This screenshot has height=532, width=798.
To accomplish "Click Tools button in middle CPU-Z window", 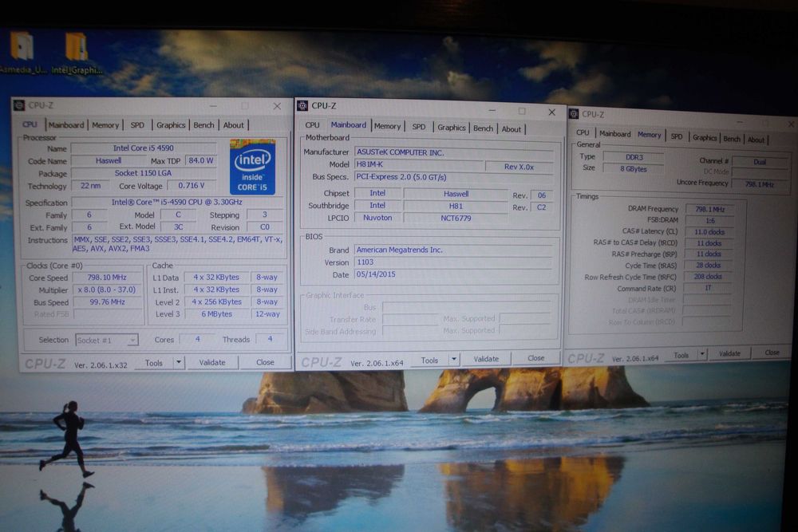I will coord(429,360).
